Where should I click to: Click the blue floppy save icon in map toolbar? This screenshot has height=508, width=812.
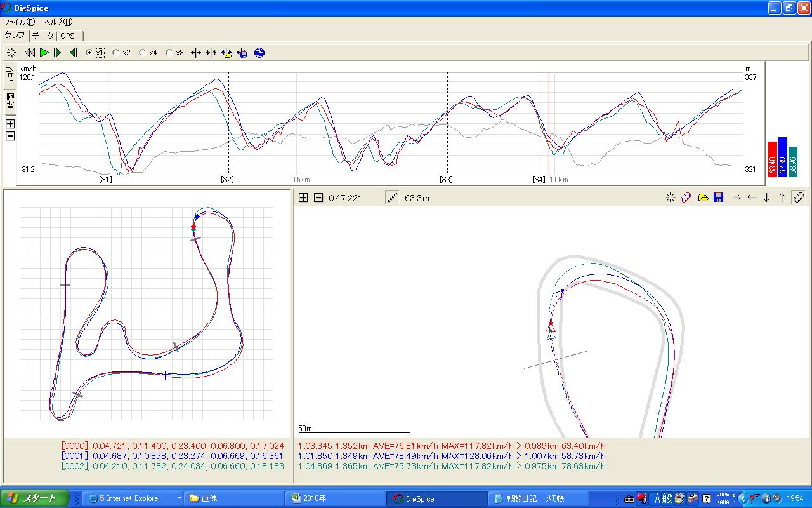click(718, 197)
